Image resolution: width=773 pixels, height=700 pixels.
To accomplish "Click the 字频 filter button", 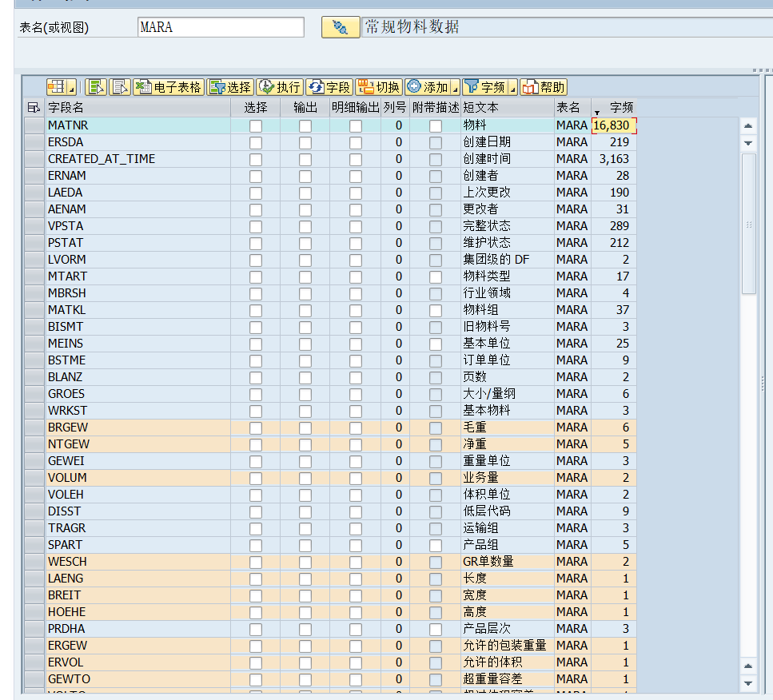I will click(485, 87).
